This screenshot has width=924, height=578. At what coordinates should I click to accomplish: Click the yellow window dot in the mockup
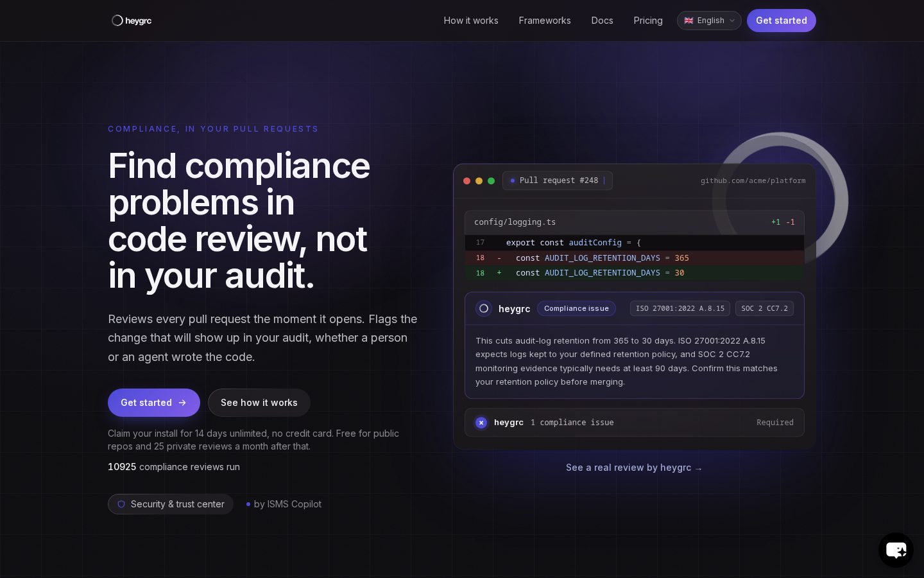(x=479, y=181)
